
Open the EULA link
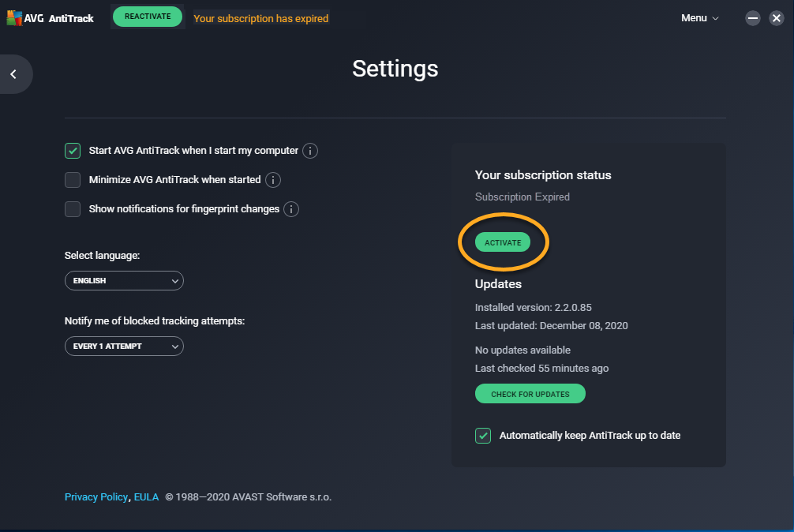coord(146,497)
